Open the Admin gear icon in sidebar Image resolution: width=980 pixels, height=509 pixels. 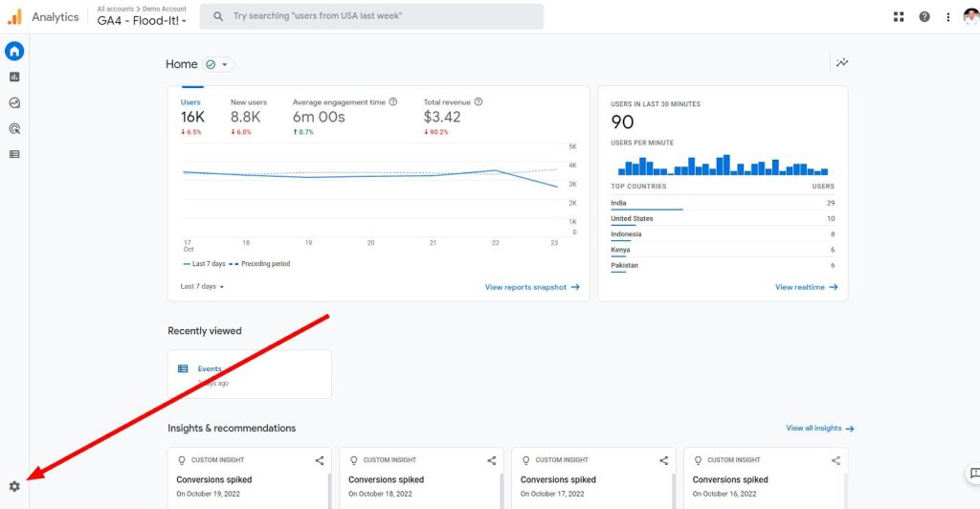tap(14, 486)
